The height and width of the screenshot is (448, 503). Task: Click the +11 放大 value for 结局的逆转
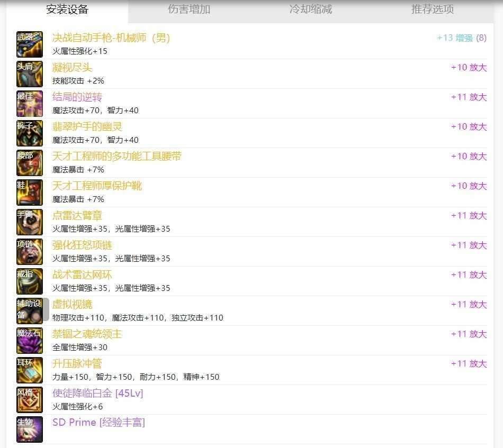469,97
